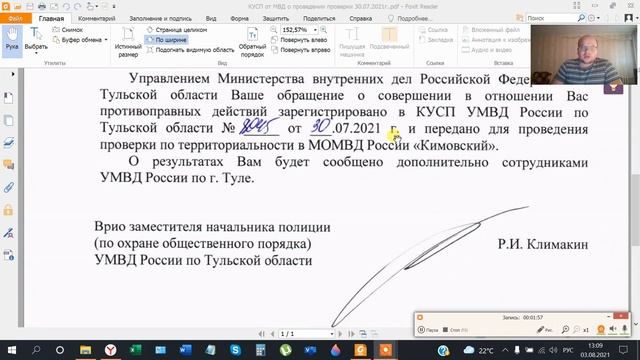Click the Рис. drawing pencil in recorder

(x=545, y=329)
